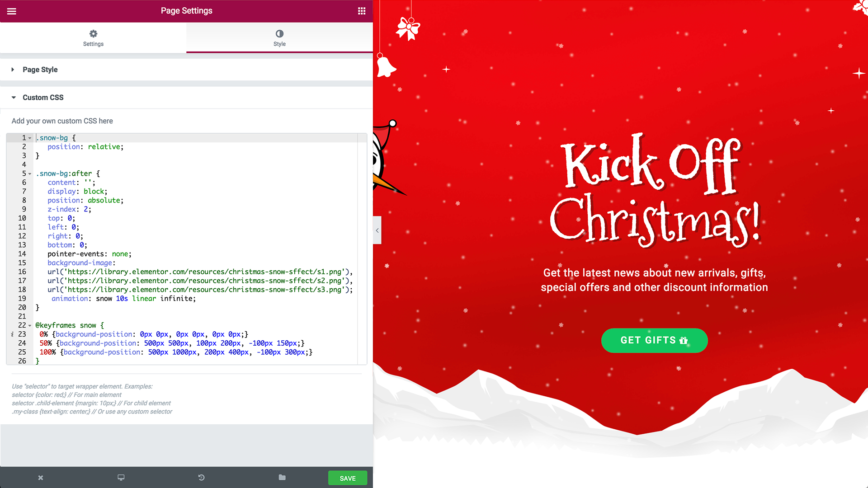Viewport: 868px width, 488px height.
Task: Fold the @keyframes snow block
Action: click(x=30, y=326)
